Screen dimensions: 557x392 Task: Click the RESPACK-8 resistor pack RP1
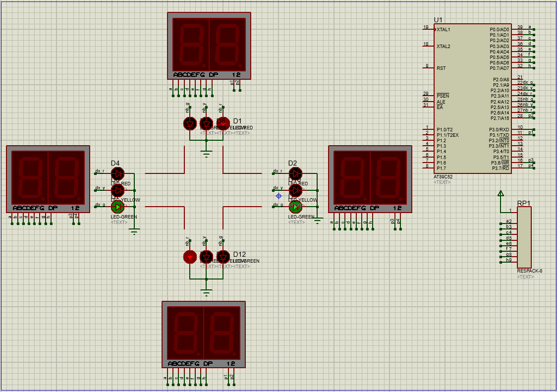[524, 237]
